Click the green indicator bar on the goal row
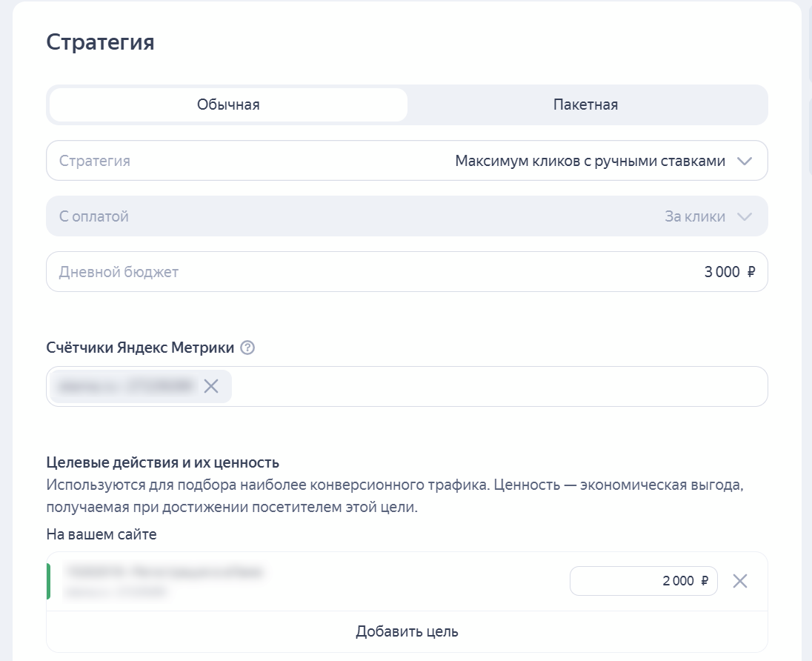Screen dimensions: 812x661 click(x=50, y=581)
